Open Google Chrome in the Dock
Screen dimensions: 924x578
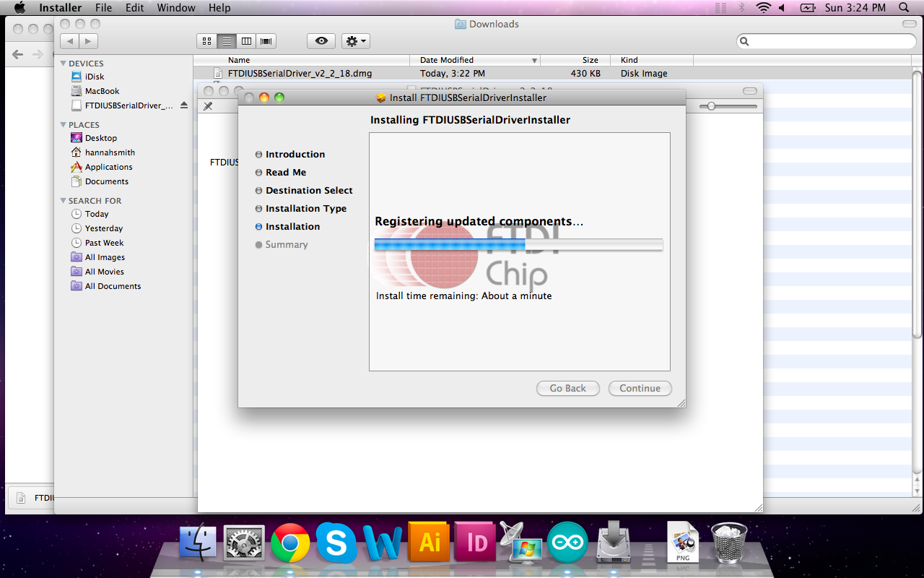point(290,543)
